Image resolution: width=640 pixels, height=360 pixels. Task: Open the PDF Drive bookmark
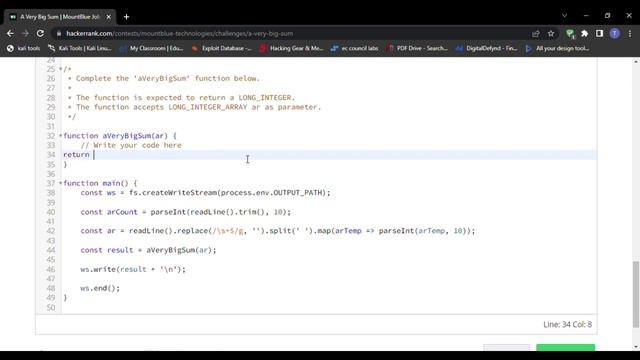(x=417, y=48)
